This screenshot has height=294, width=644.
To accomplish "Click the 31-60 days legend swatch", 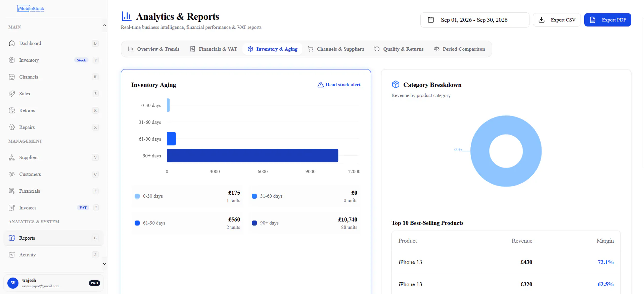I will point(254,196).
